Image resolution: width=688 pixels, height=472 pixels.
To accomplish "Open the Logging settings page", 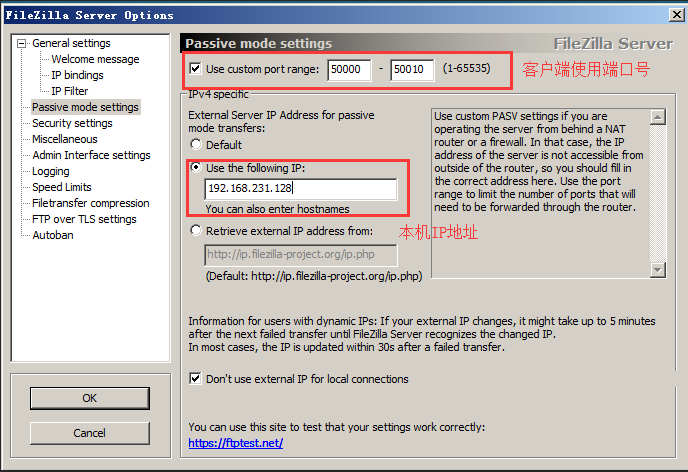I will pyautogui.click(x=51, y=171).
